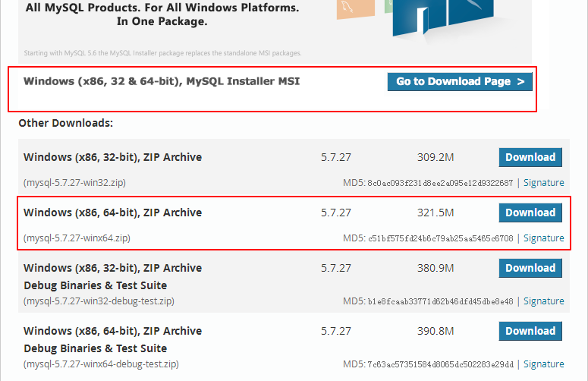Image resolution: width=588 pixels, height=381 pixels.
Task: Download the mysql-5.7.27-winx64.zip archive
Action: click(x=530, y=213)
